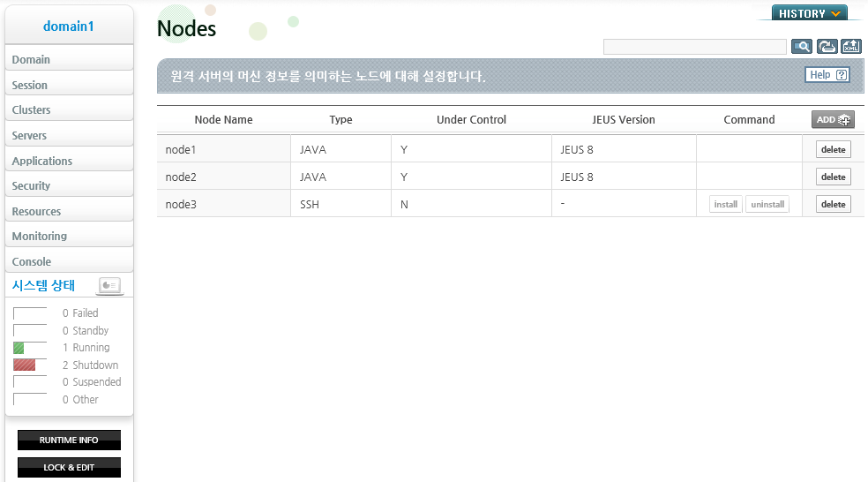The image size is (868, 482).
Task: Click the LOCK & EDIT button
Action: coord(69,467)
